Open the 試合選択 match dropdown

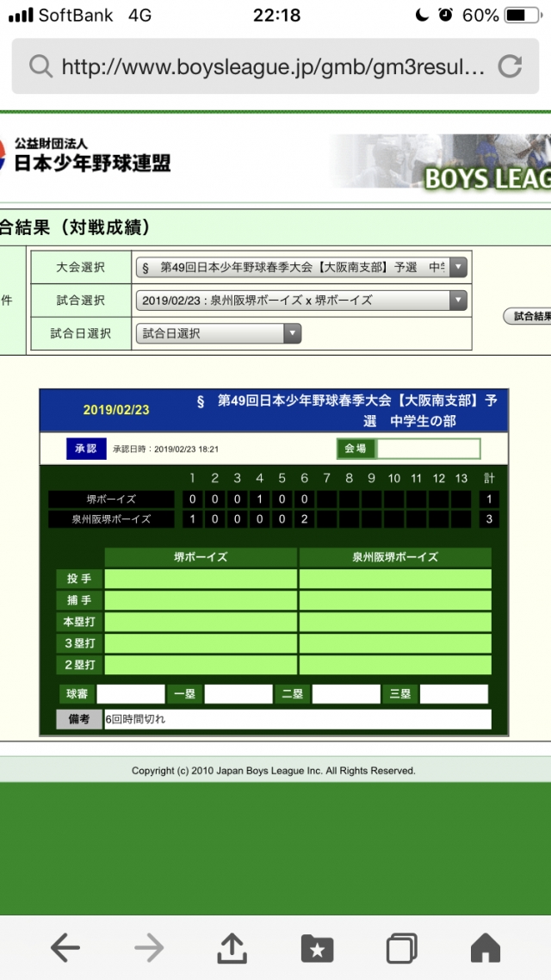click(300, 301)
